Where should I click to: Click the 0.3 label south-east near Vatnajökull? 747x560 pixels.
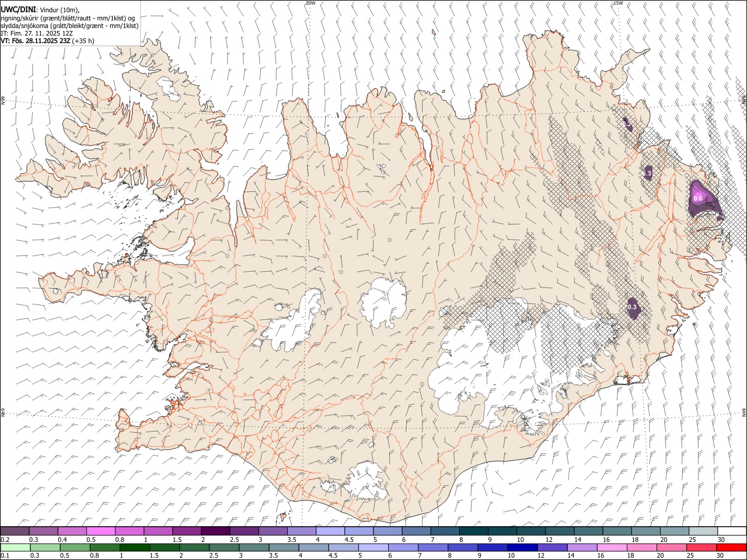pos(632,307)
